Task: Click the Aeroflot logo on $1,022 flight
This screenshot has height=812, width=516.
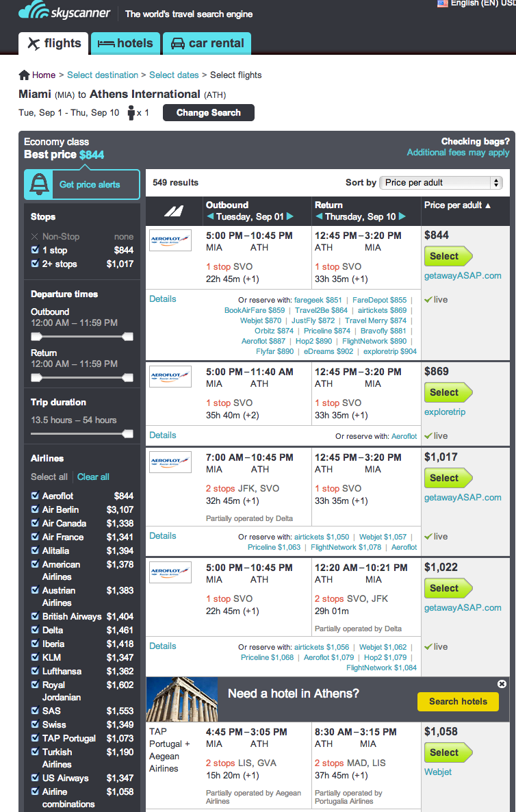Action: [x=170, y=572]
